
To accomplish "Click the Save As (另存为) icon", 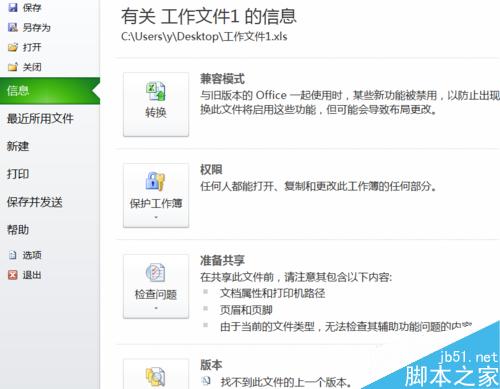I will (13, 27).
